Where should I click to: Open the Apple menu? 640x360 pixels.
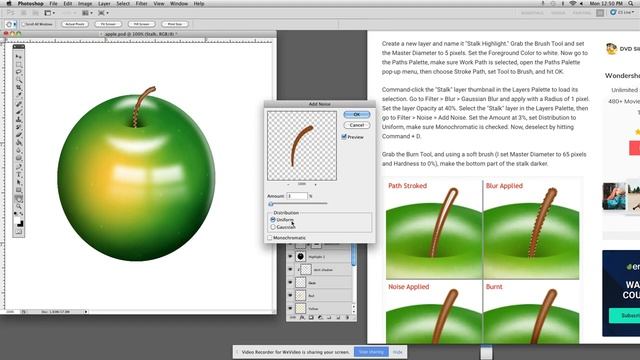coord(9,4)
